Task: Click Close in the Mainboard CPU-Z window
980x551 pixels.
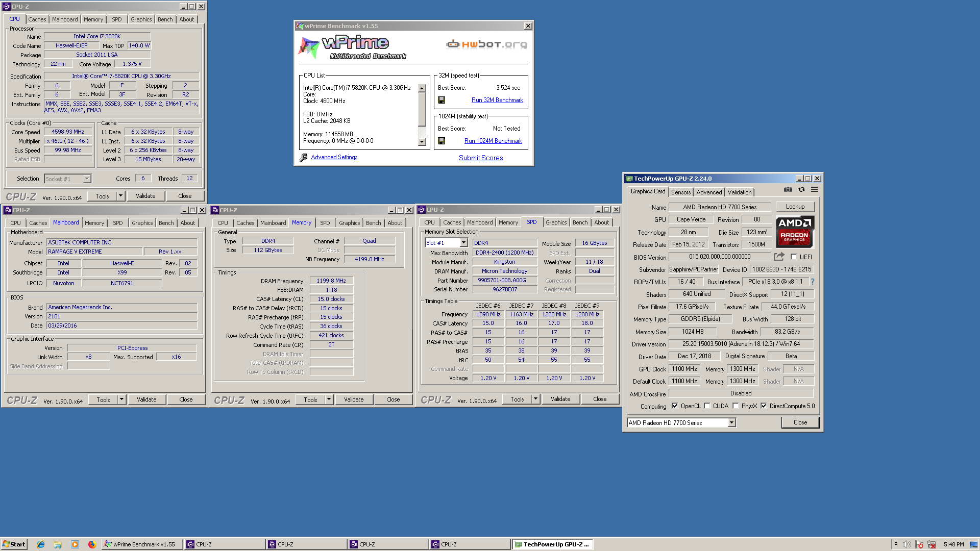Action: pyautogui.click(x=186, y=399)
